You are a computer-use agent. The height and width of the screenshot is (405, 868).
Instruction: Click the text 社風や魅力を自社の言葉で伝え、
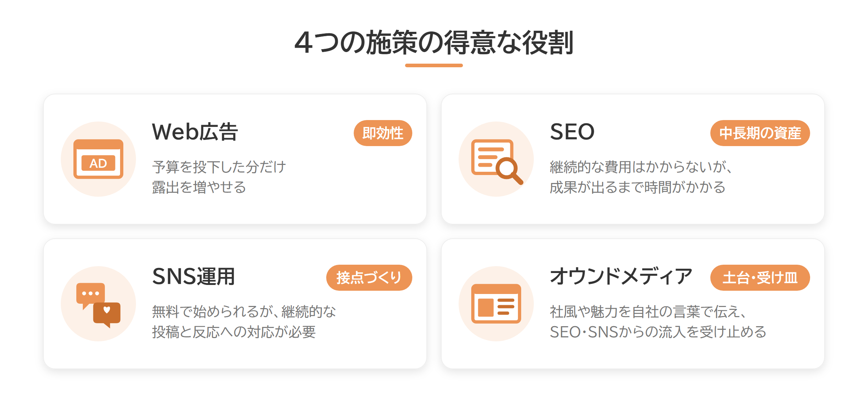[648, 312]
